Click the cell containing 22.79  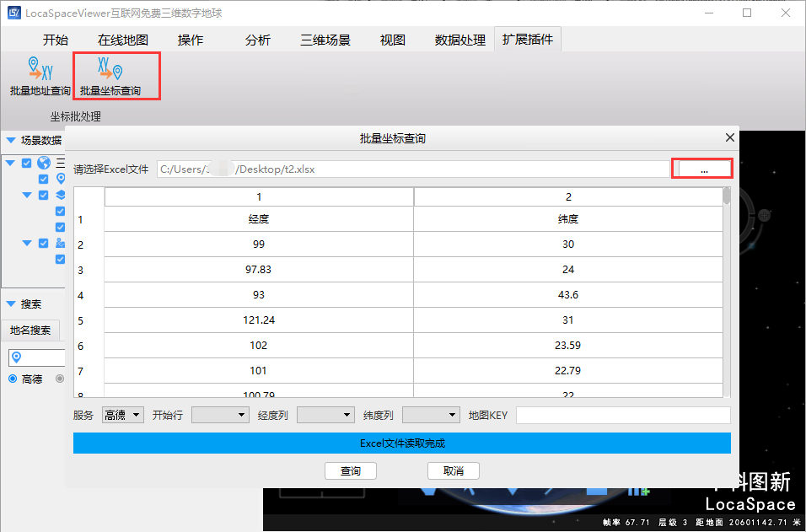(568, 371)
